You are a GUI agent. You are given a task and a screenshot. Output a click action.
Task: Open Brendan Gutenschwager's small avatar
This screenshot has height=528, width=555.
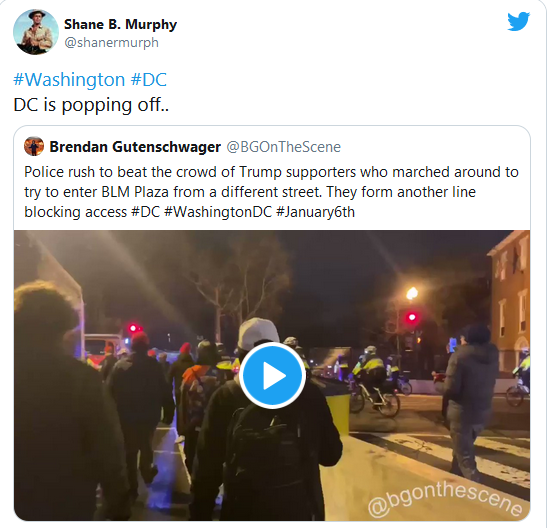click(x=34, y=146)
